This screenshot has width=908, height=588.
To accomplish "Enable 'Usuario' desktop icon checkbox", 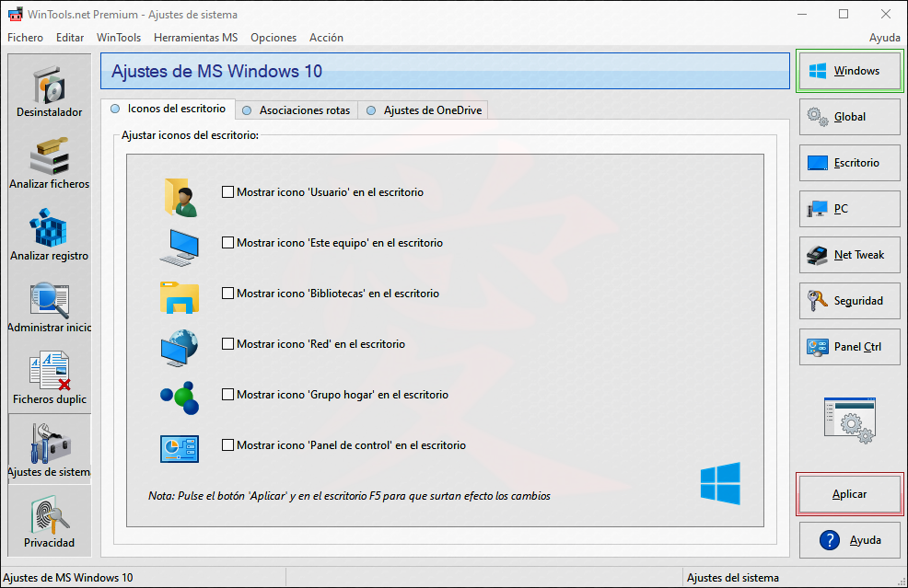I will coord(228,191).
